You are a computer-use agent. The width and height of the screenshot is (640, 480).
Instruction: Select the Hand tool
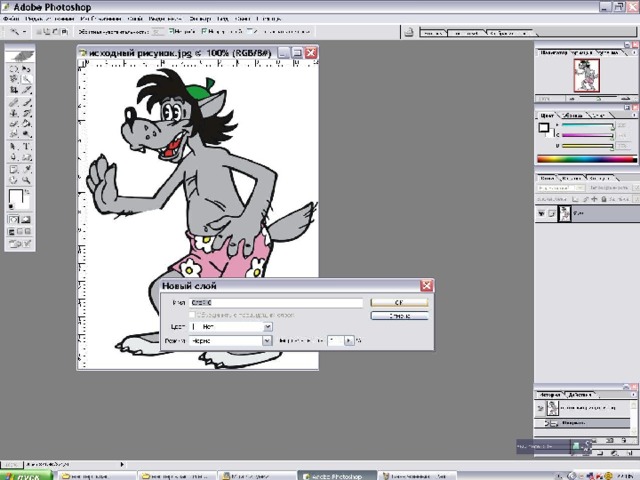click(14, 180)
